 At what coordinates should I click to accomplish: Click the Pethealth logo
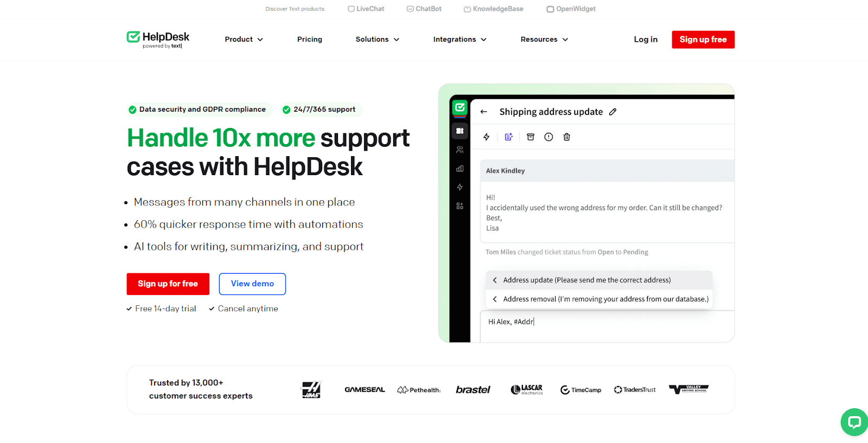point(419,390)
